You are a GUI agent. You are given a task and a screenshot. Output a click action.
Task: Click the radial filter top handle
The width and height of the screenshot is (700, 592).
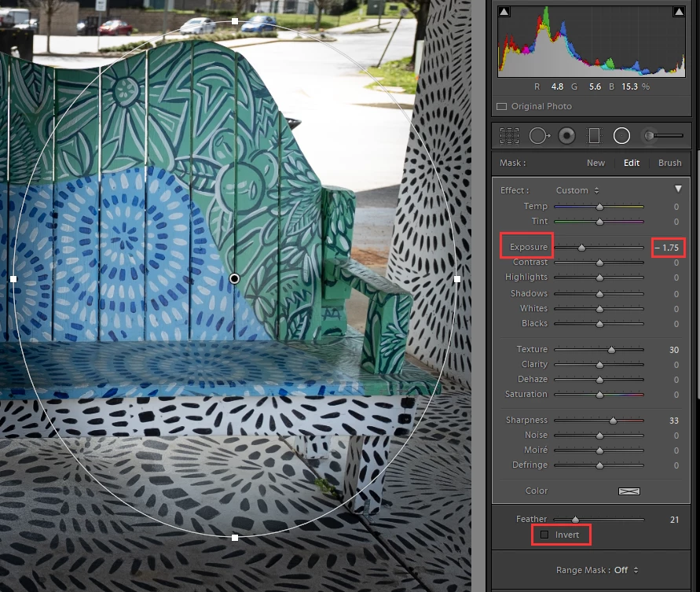(235, 21)
